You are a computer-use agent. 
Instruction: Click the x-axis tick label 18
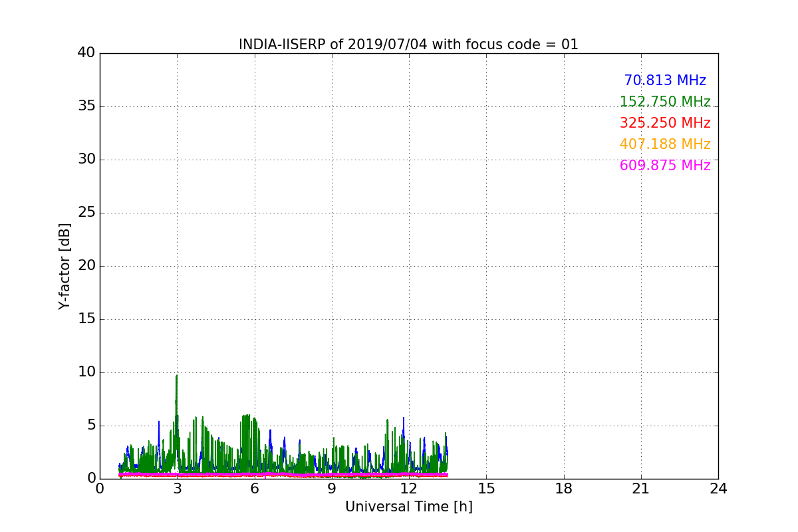point(564,489)
